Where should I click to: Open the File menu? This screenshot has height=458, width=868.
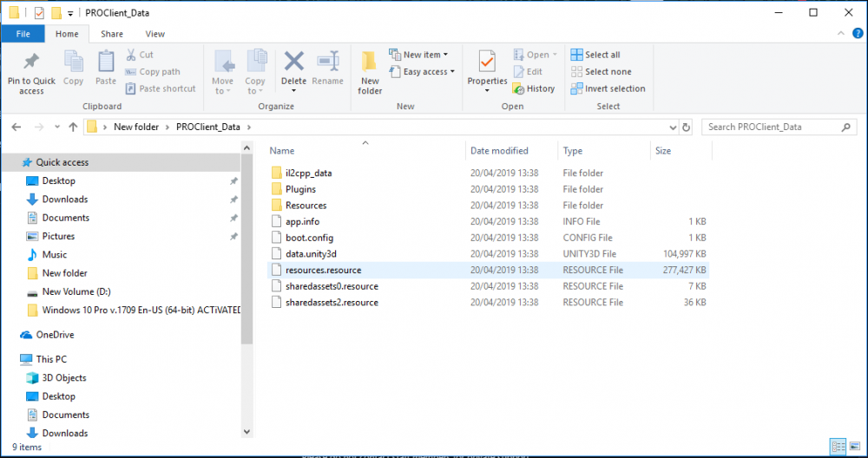coord(23,34)
